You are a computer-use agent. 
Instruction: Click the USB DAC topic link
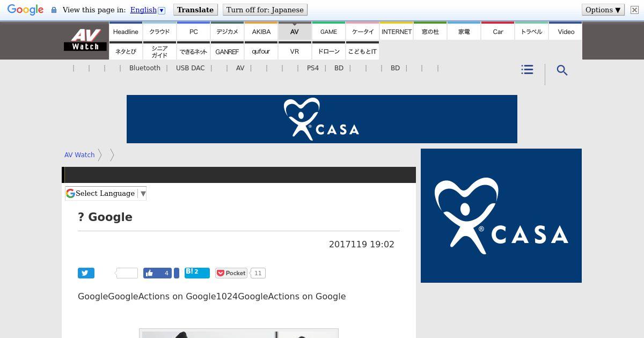tap(191, 68)
